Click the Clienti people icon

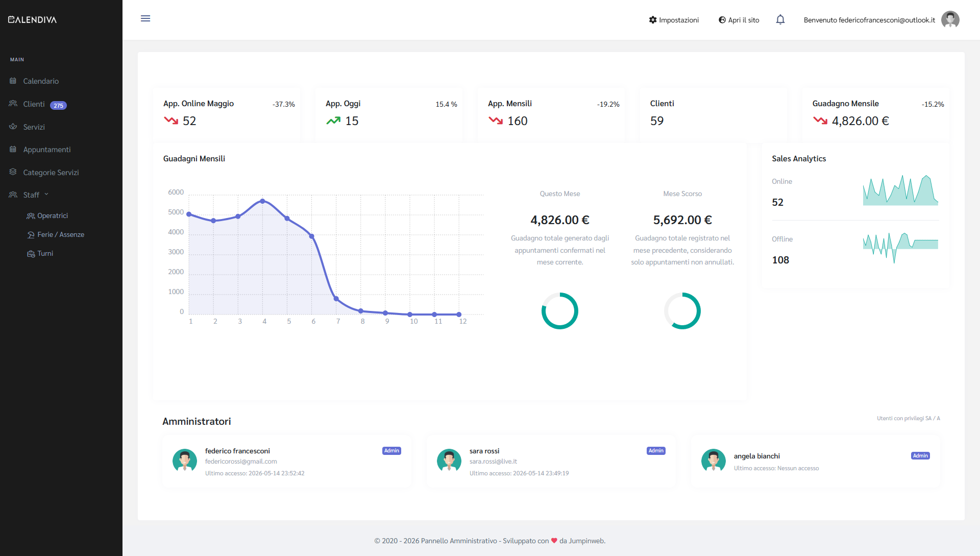[13, 104]
